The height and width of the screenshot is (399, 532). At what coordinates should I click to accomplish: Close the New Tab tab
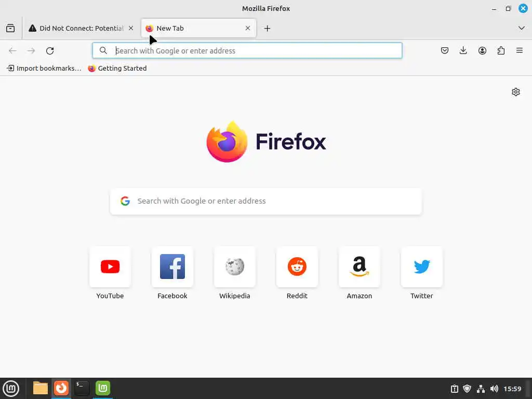(x=248, y=28)
